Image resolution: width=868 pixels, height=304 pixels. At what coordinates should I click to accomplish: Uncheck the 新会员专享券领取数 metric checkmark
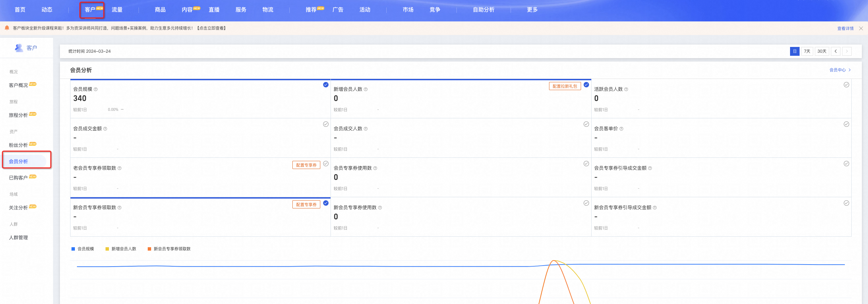[x=326, y=203]
